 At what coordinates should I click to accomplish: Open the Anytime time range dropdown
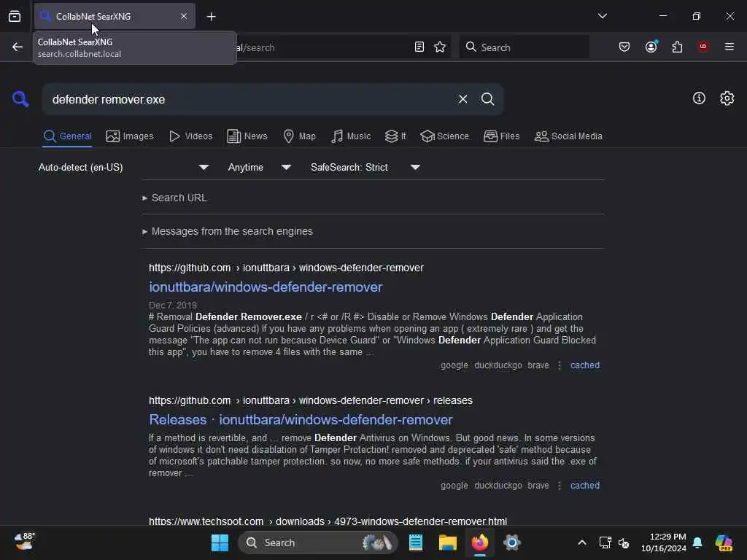(259, 167)
